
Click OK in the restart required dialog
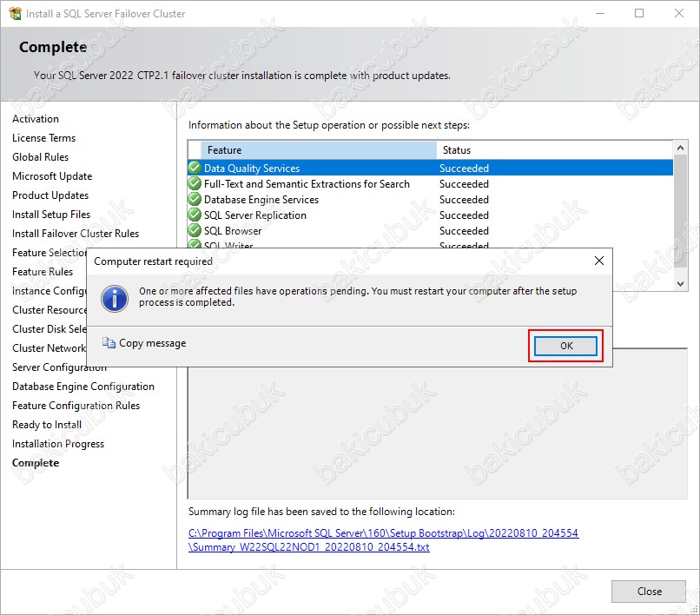pyautogui.click(x=565, y=346)
